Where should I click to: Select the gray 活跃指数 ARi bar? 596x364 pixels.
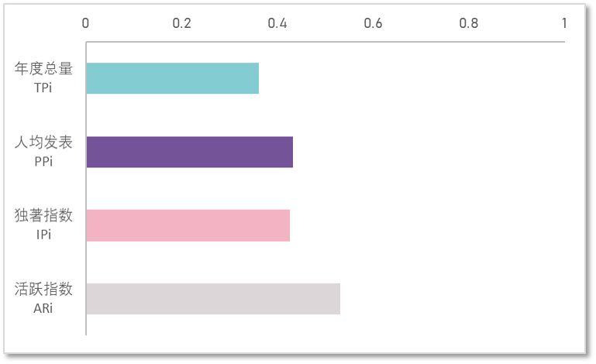213,299
